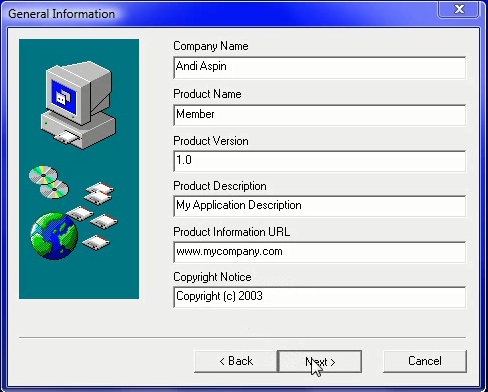Focus the Product Name field containing Member

pyautogui.click(x=319, y=115)
